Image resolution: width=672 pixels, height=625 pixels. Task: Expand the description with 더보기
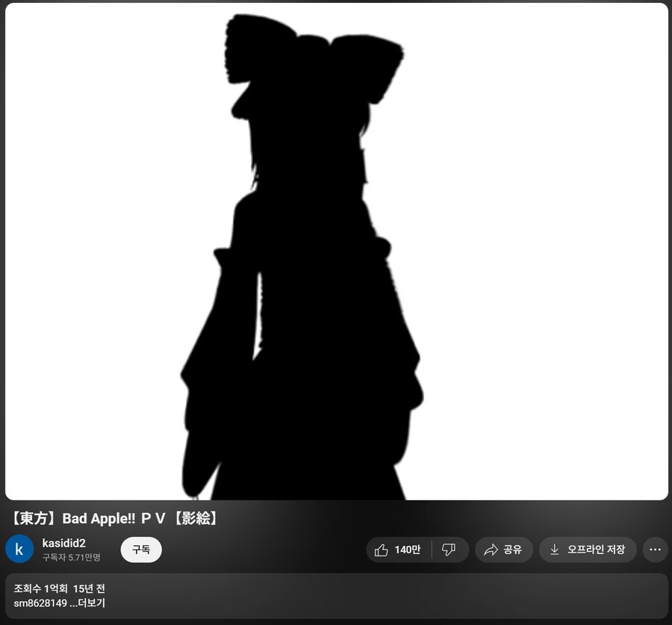tap(93, 603)
